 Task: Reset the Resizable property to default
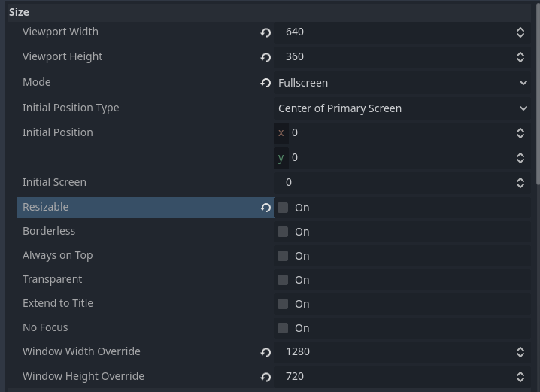(265, 208)
